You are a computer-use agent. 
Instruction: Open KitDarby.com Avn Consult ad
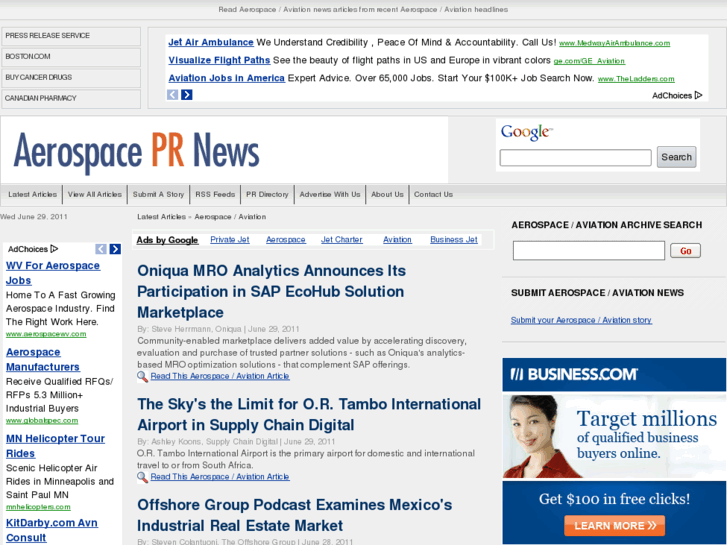[51, 530]
